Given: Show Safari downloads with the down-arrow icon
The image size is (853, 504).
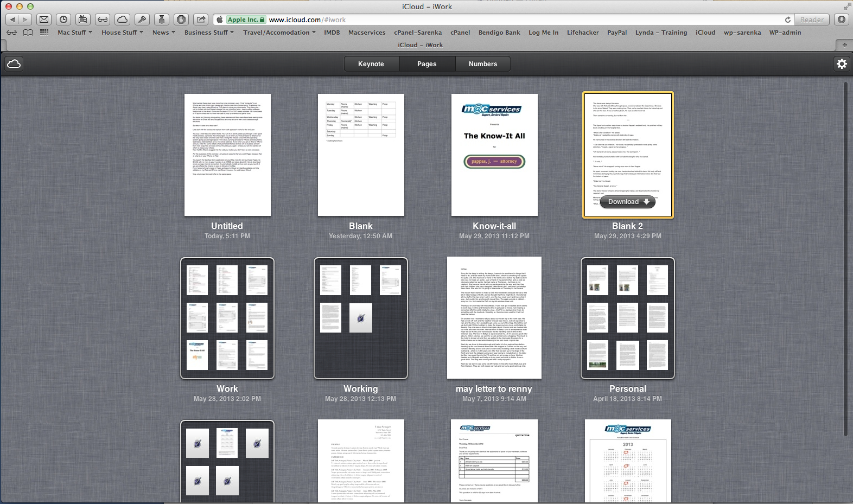Looking at the screenshot, I should (x=842, y=20).
